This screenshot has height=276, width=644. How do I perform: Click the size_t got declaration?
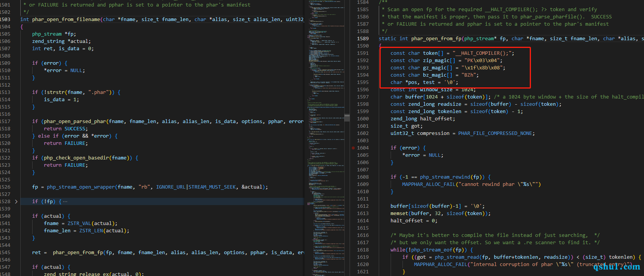coord(407,126)
